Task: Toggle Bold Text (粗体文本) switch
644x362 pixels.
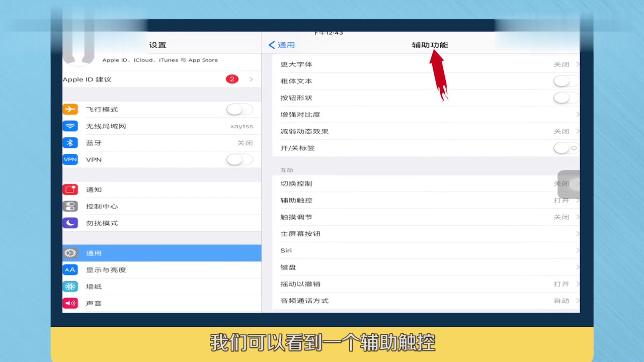Action: pyautogui.click(x=566, y=81)
